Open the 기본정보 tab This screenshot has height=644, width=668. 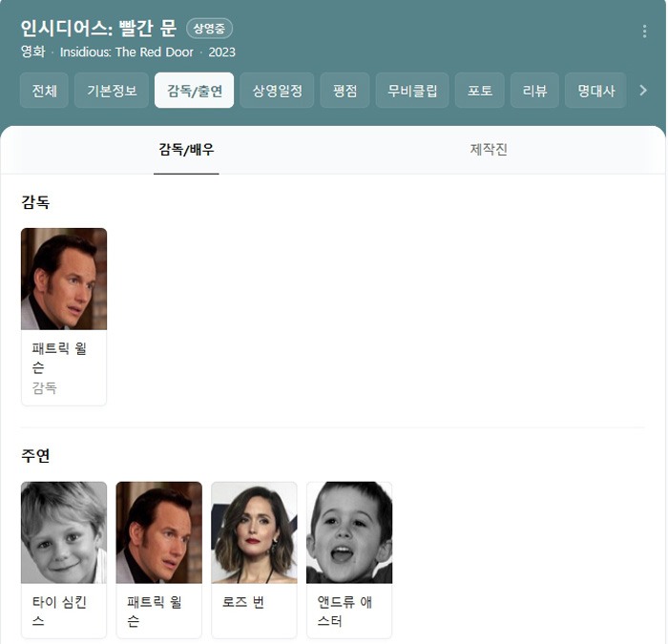[112, 91]
